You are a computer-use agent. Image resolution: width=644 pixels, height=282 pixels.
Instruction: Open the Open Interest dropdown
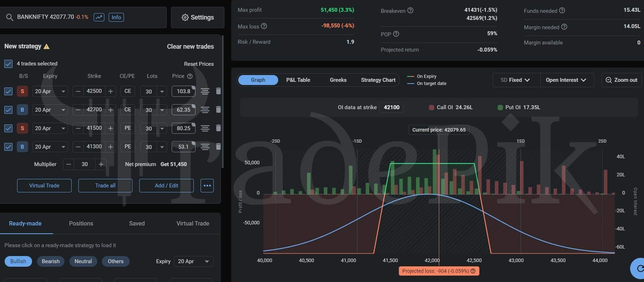(567, 80)
